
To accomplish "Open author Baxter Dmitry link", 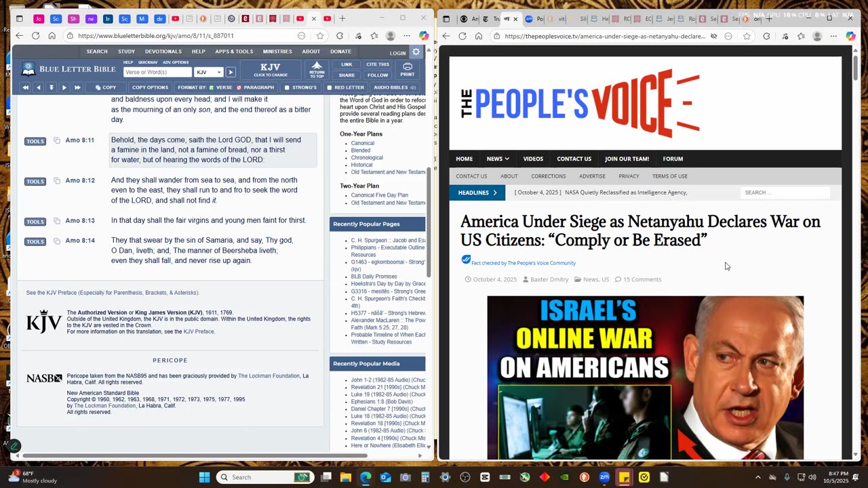I will click(549, 279).
